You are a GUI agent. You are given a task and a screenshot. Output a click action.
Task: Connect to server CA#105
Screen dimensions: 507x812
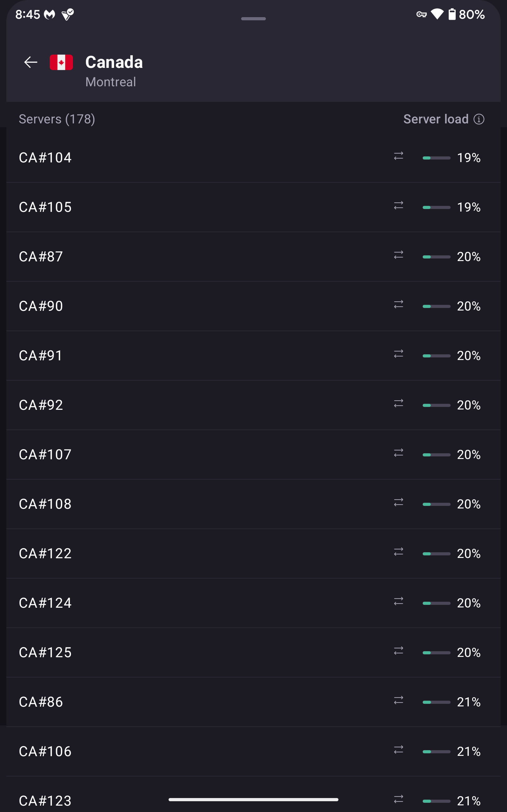[x=45, y=207]
